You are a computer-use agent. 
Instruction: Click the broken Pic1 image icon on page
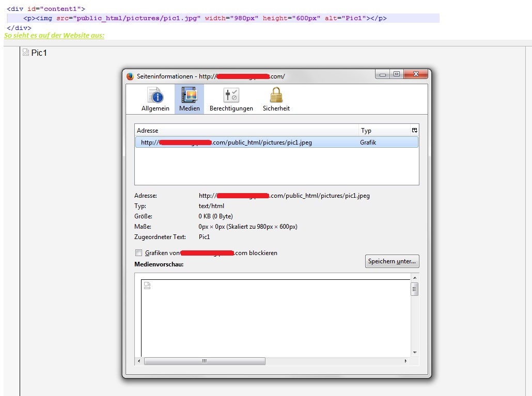26,52
